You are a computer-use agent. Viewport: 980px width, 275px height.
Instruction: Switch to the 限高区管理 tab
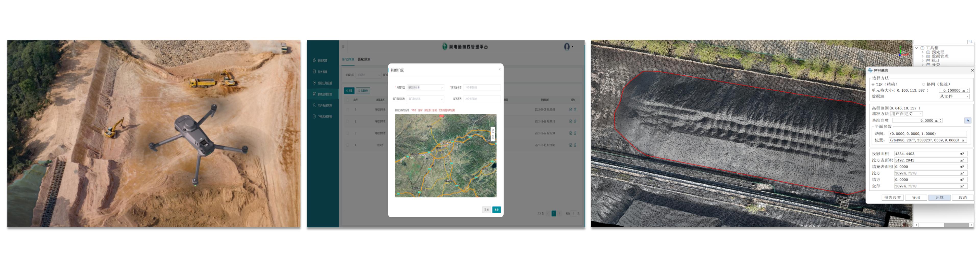pos(364,60)
